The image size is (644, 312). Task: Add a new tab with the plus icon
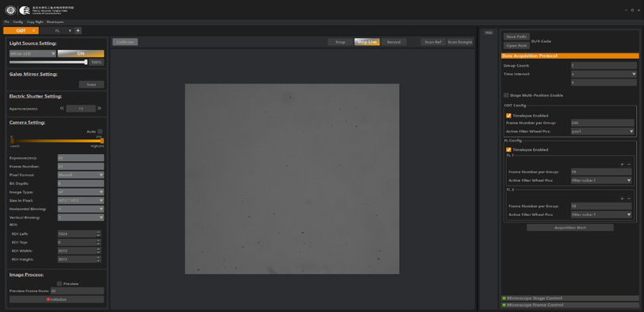78,31
